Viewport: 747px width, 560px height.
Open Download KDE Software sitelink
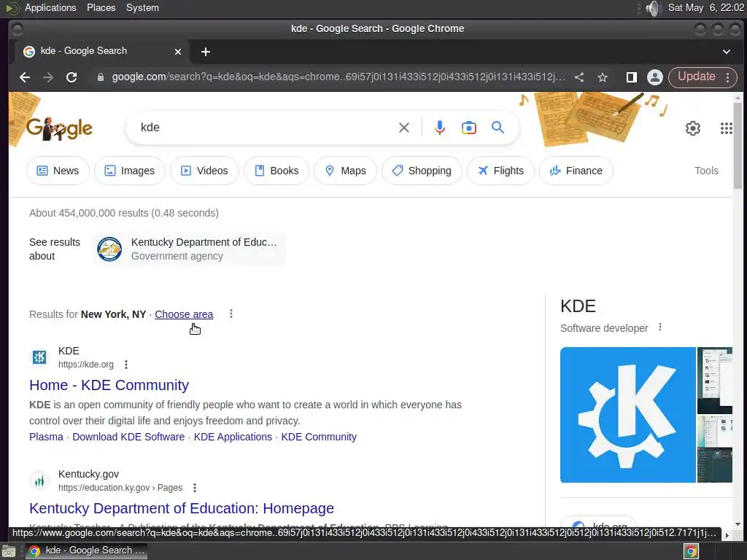pyautogui.click(x=128, y=437)
